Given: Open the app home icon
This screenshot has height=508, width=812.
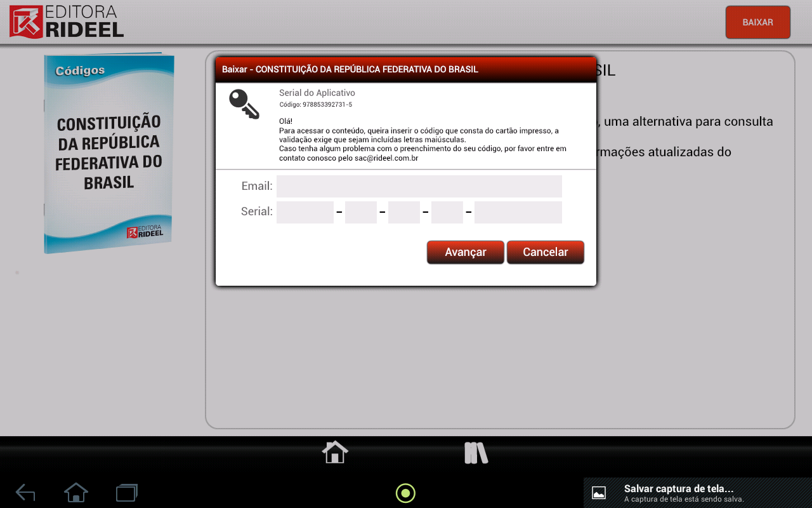Looking at the screenshot, I should click(x=335, y=452).
